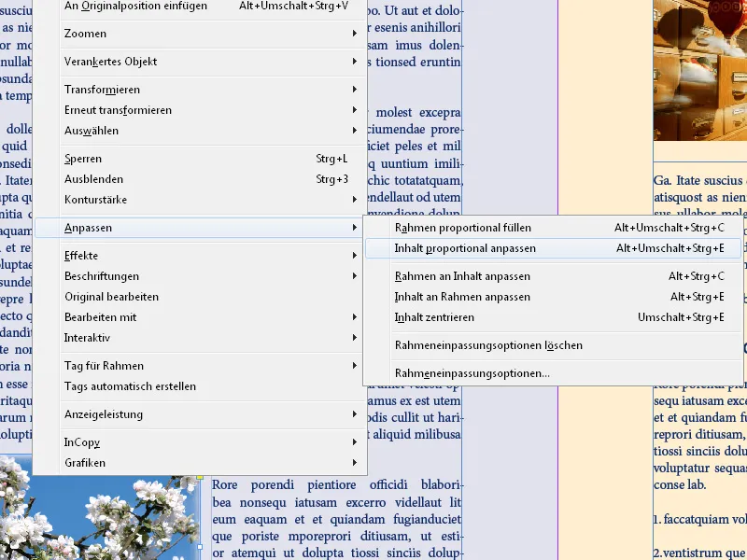Open the Effekte submenu
The width and height of the screenshot is (747, 560).
coord(200,256)
